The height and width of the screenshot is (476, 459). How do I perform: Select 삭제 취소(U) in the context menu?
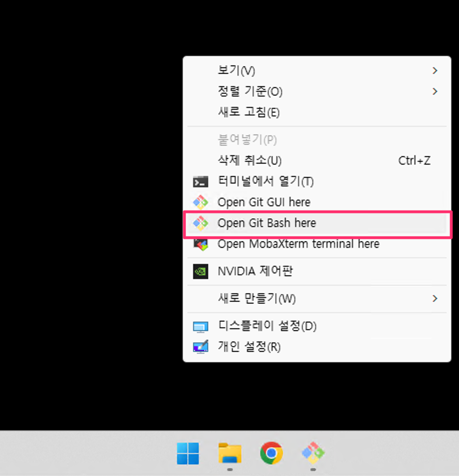pos(317,160)
